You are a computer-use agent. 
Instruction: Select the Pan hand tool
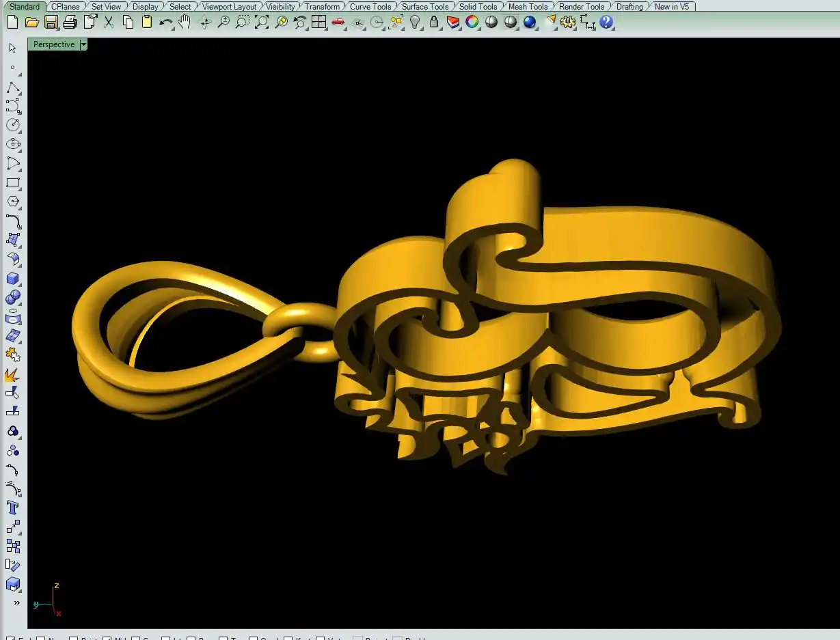tap(185, 22)
